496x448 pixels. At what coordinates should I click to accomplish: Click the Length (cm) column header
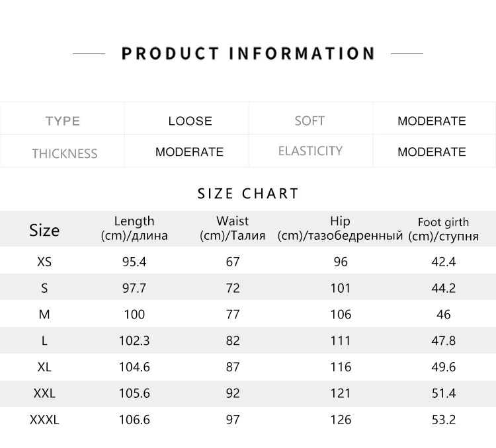pyautogui.click(x=134, y=228)
